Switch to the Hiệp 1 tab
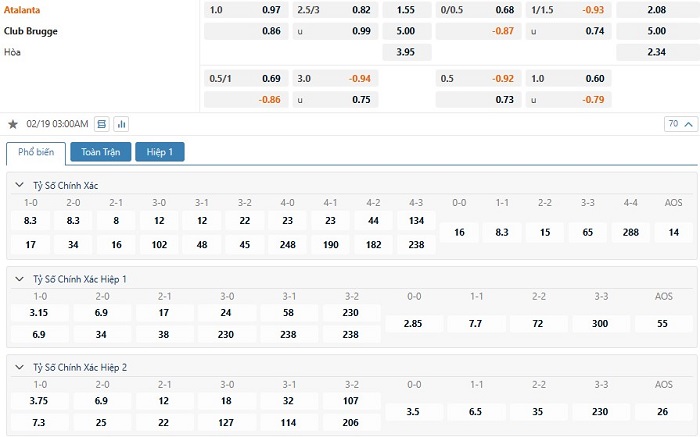 pos(160,152)
